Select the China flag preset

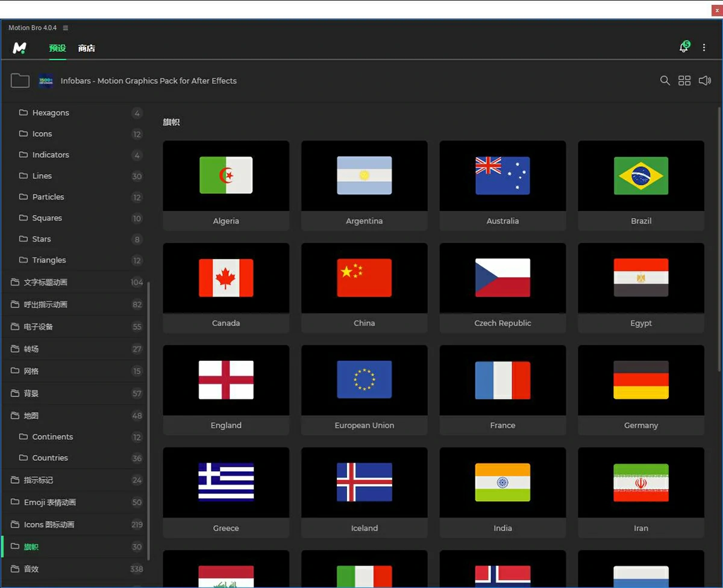(x=365, y=288)
